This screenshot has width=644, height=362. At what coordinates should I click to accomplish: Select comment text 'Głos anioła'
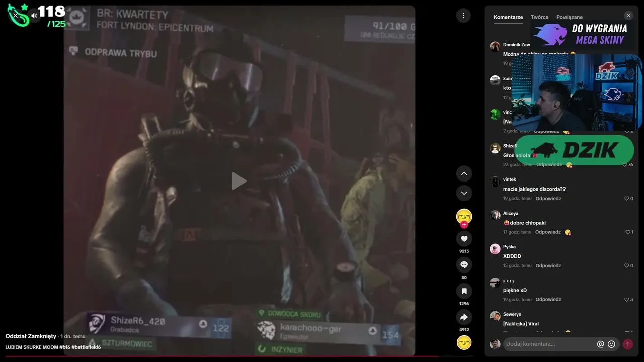click(x=517, y=155)
